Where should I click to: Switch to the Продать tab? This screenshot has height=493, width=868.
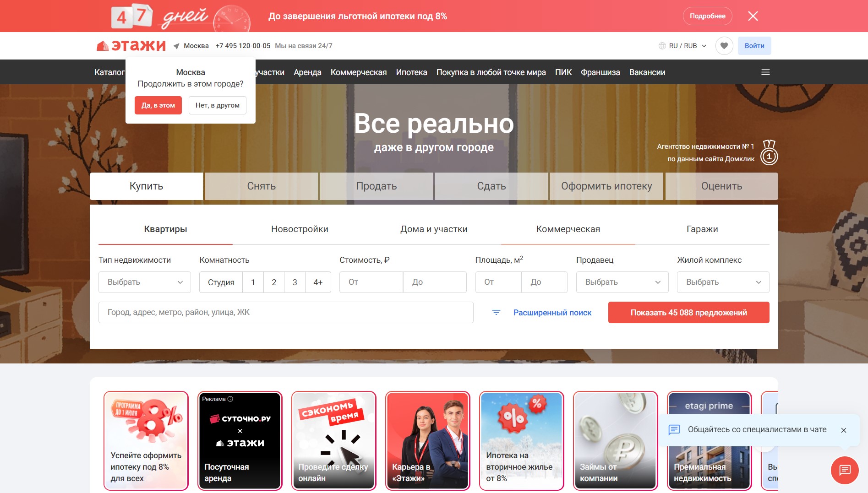(x=377, y=186)
